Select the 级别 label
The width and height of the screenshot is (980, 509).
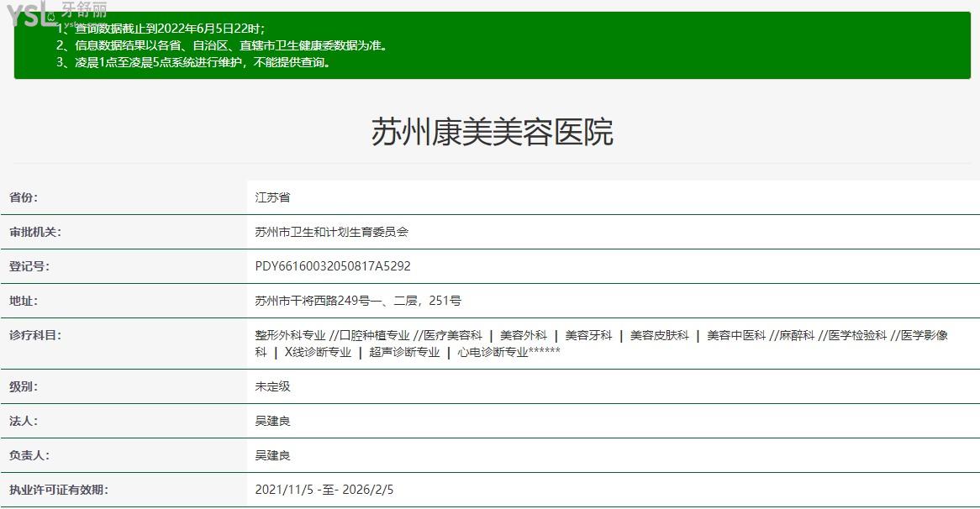point(24,386)
